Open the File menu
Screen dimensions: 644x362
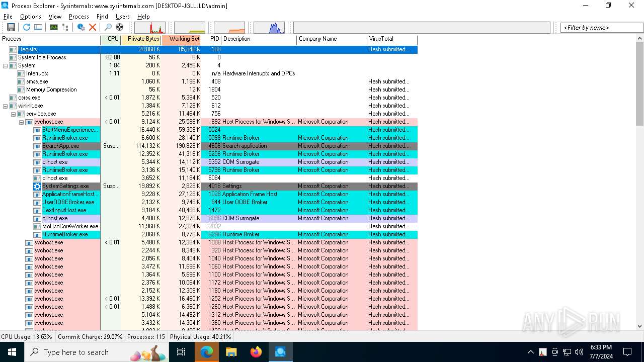point(8,17)
